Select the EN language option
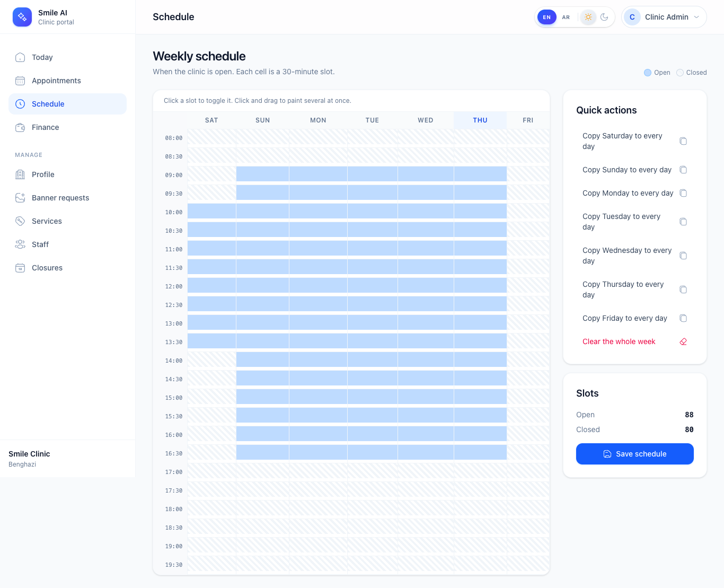724x588 pixels. (547, 17)
